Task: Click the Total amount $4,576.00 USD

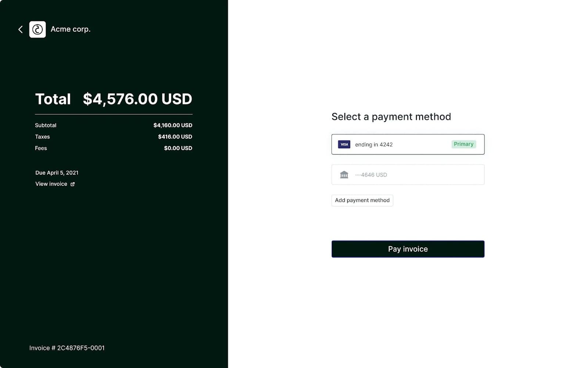Action: (x=137, y=99)
